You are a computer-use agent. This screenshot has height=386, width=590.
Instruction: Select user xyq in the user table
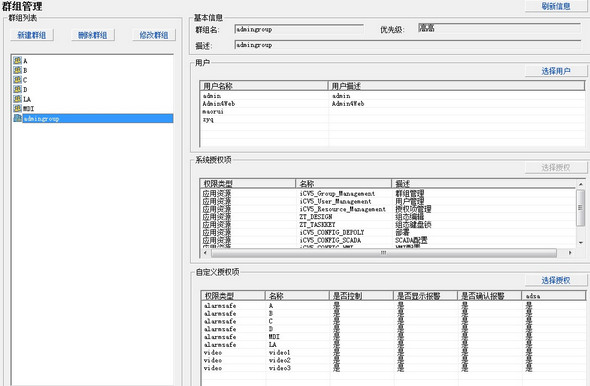(392, 119)
